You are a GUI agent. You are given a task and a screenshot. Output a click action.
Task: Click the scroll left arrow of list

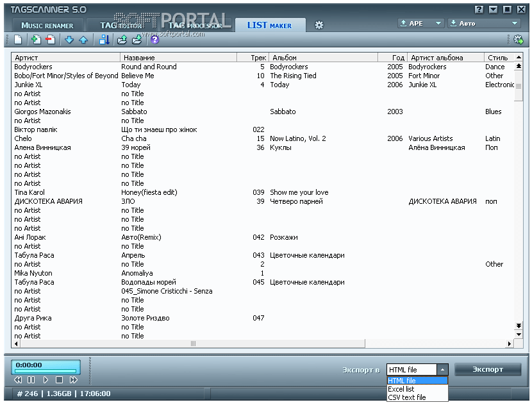[16, 344]
